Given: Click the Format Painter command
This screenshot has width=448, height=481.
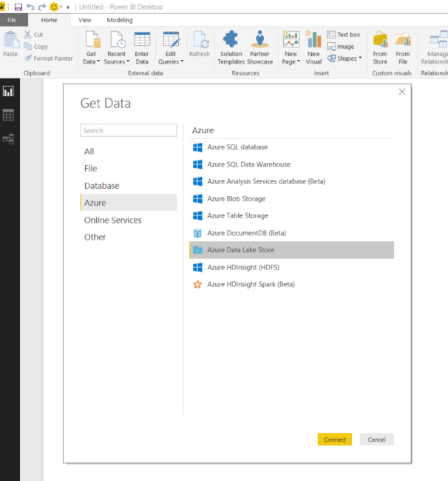Looking at the screenshot, I should pos(49,58).
